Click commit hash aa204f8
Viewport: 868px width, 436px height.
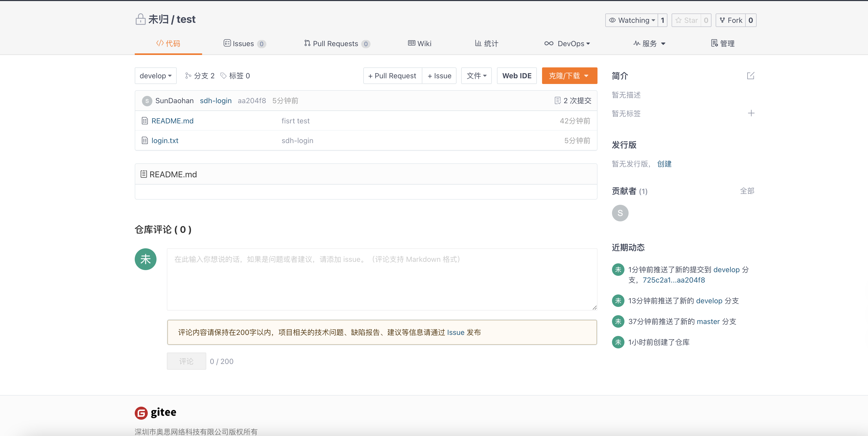pos(252,101)
